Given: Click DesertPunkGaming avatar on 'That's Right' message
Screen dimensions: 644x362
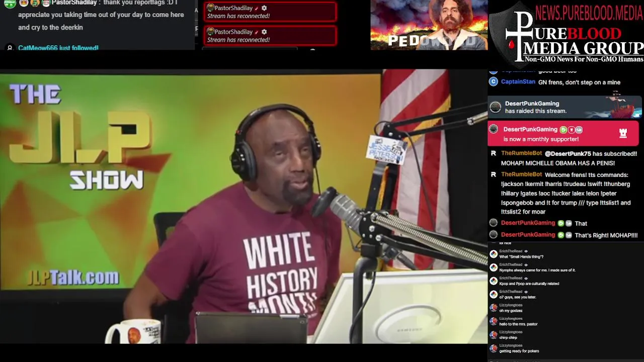Looking at the screenshot, I should click(x=494, y=235).
